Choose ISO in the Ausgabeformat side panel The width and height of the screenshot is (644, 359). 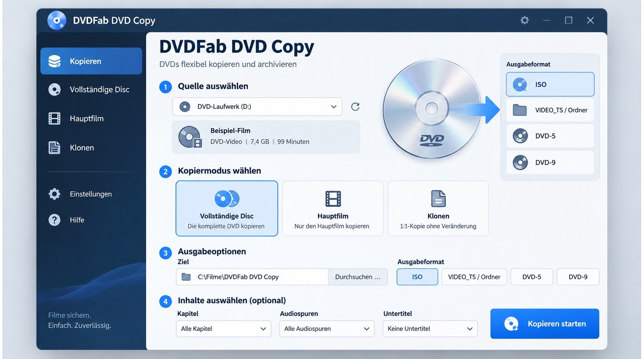(550, 85)
